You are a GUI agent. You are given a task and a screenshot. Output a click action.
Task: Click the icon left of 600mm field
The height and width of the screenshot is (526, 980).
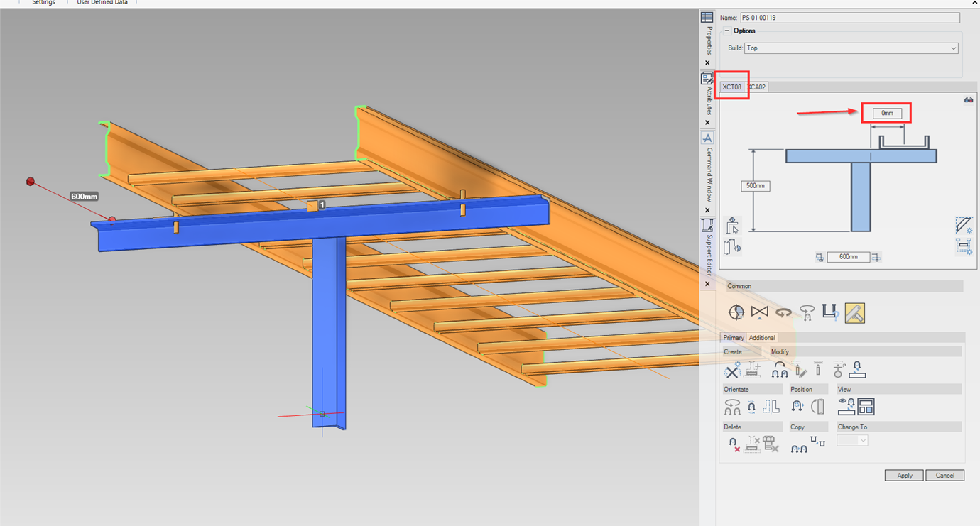click(x=820, y=257)
